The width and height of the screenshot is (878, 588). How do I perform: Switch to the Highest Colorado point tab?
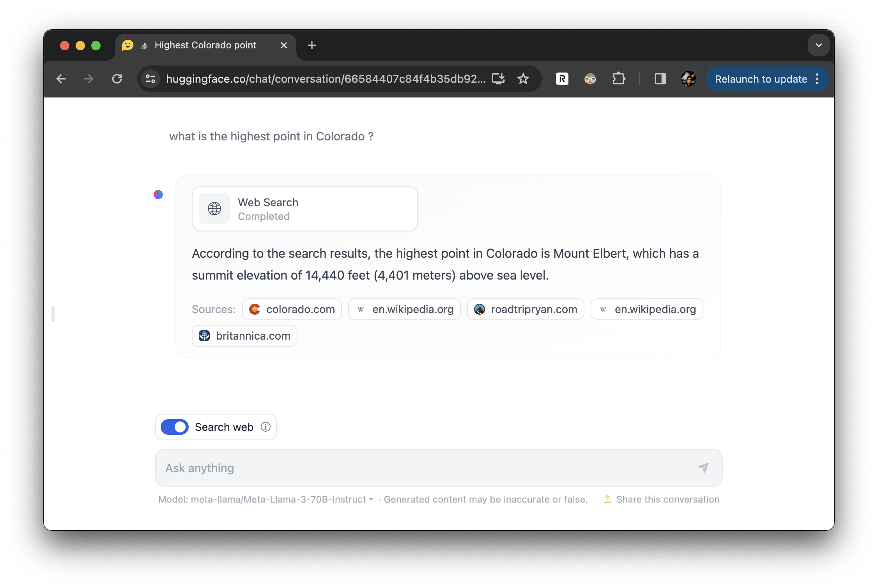(x=205, y=45)
